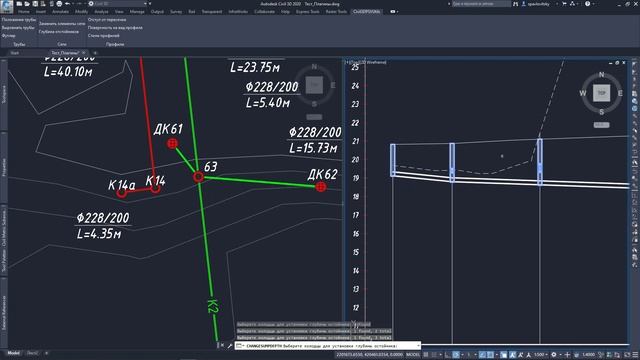
Task: Click the Футляр ribbon command
Action: (9, 36)
